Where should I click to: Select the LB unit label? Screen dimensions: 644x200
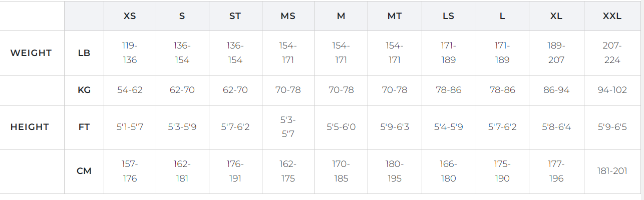[x=84, y=53]
